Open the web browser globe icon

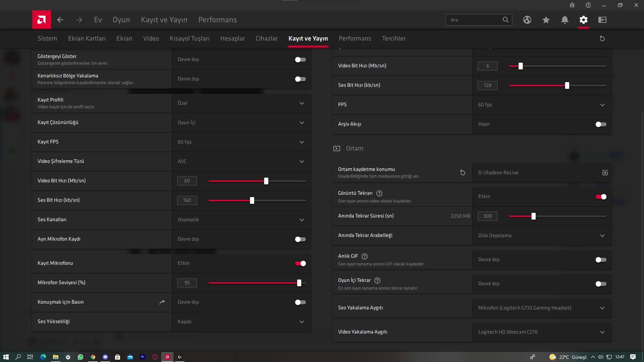click(x=527, y=20)
